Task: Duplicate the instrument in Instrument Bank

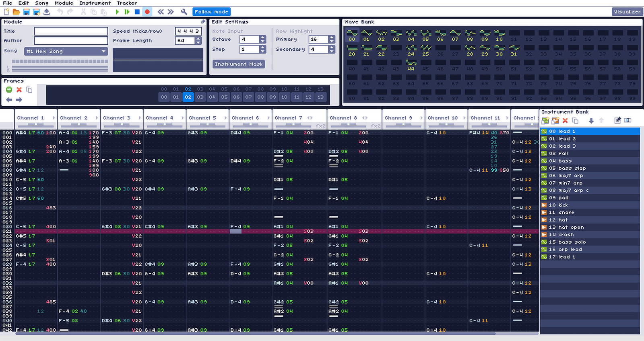Action: pyautogui.click(x=575, y=120)
